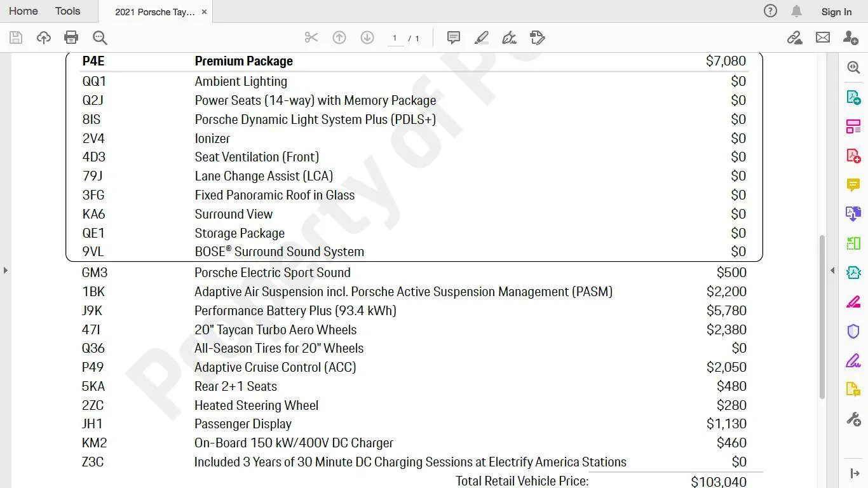Print the document using printer icon

click(x=71, y=37)
